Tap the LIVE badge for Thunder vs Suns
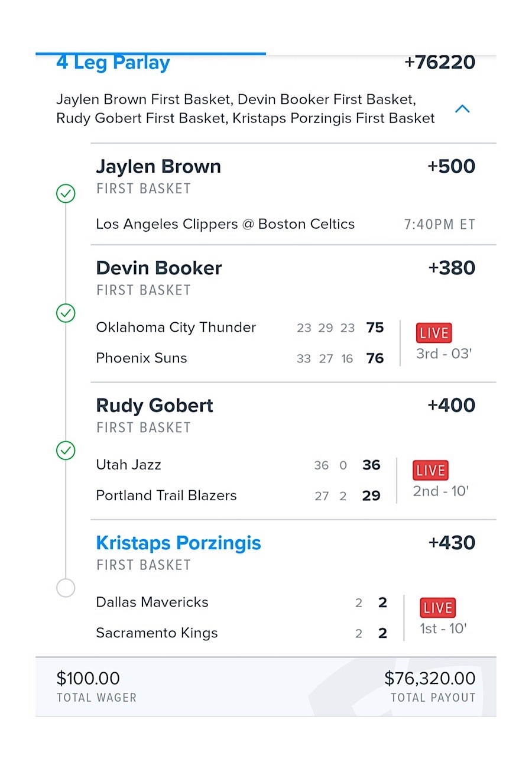This screenshot has width=532, height=768. [434, 333]
